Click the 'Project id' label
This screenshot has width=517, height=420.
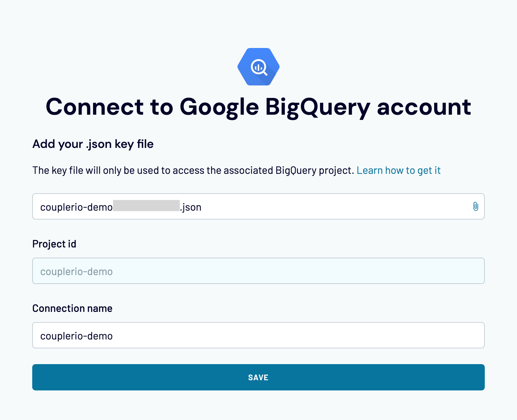click(x=54, y=244)
